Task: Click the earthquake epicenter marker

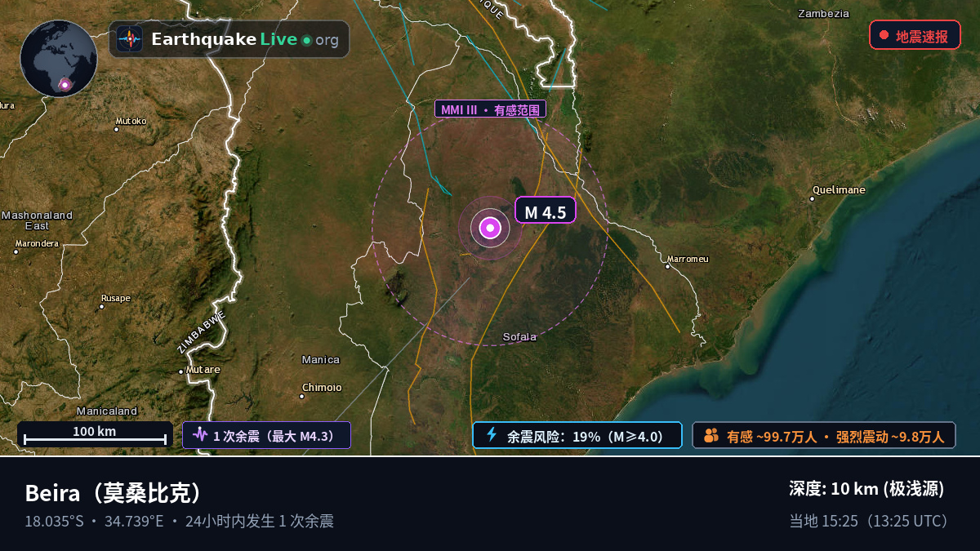Action: 490,228
